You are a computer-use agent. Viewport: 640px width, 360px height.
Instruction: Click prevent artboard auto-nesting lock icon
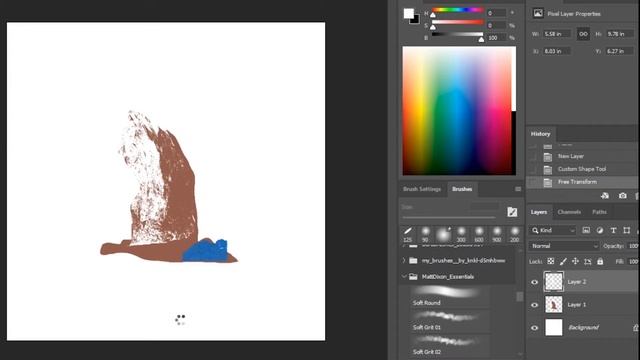[588, 261]
